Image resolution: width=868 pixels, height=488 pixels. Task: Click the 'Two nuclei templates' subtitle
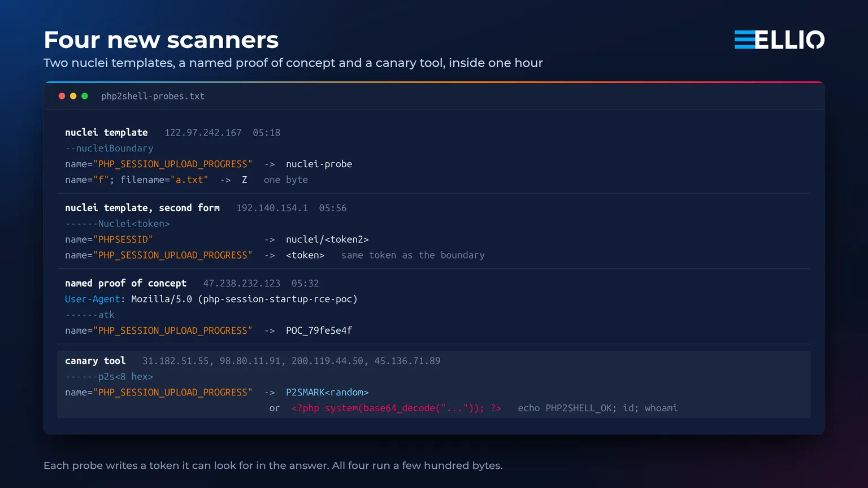point(293,63)
